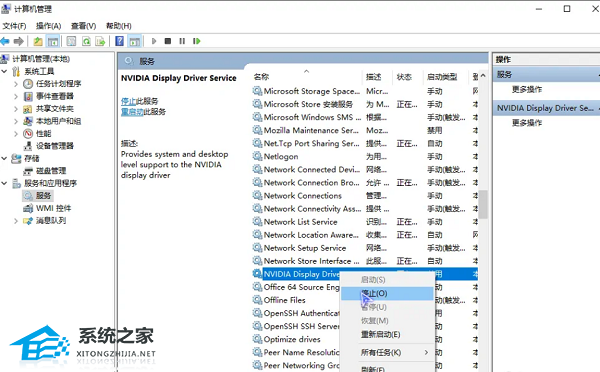600x372 pixels.
Task: Open the 查看(V) menu
Action: click(x=83, y=26)
